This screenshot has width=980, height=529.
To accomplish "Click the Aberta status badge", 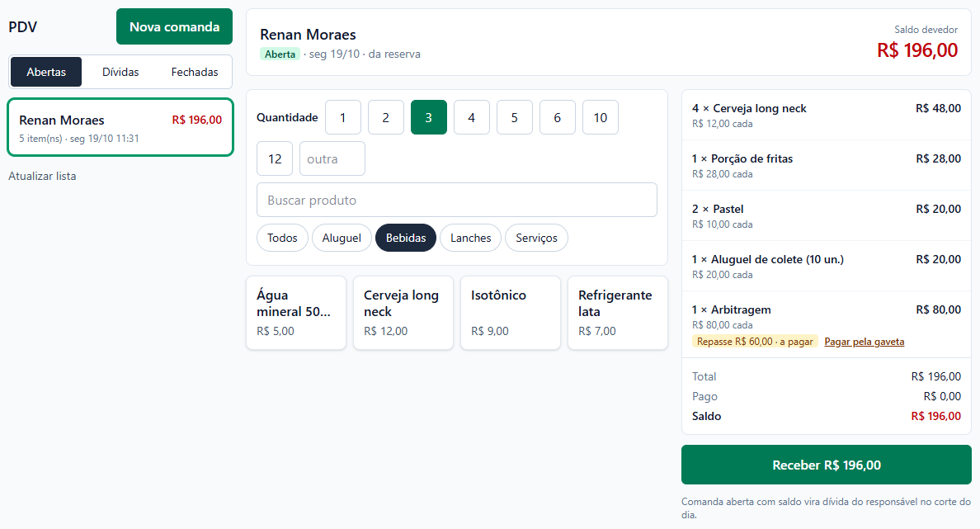I will [280, 54].
